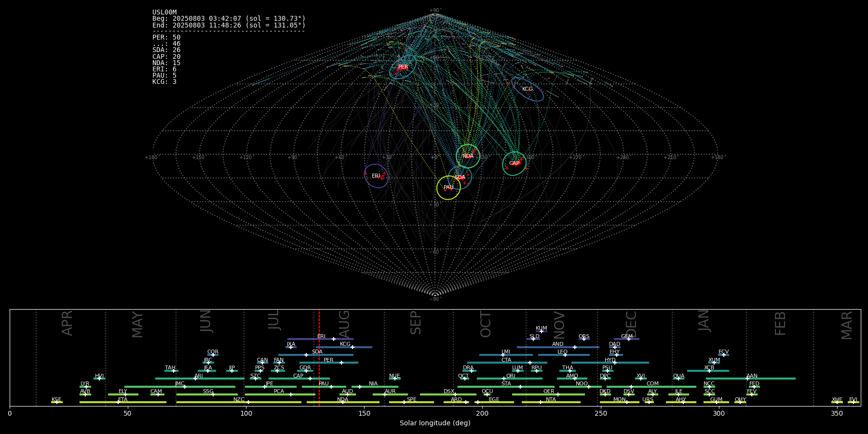Click the GEM shower bar in the timeline
The height and width of the screenshot is (434, 868).
tap(626, 339)
